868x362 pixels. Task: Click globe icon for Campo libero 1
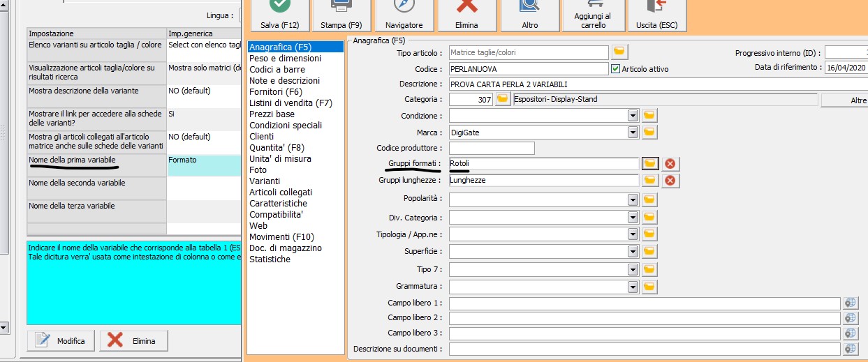[x=850, y=303]
